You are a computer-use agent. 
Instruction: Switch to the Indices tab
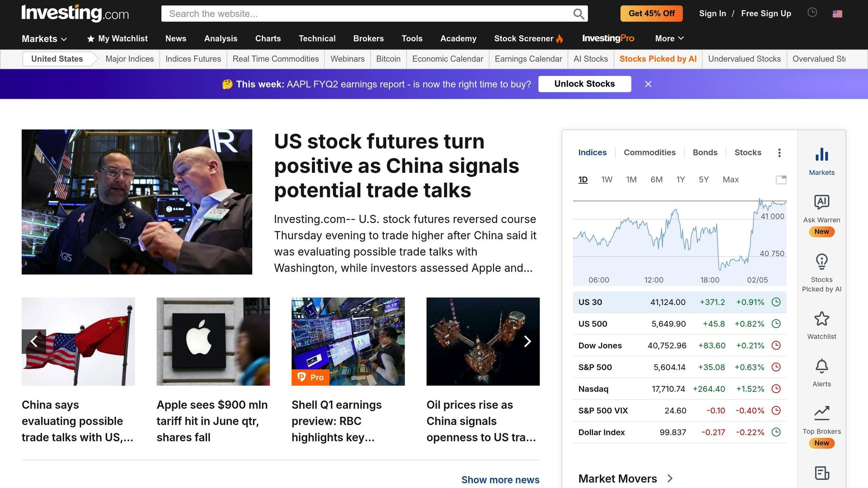592,152
